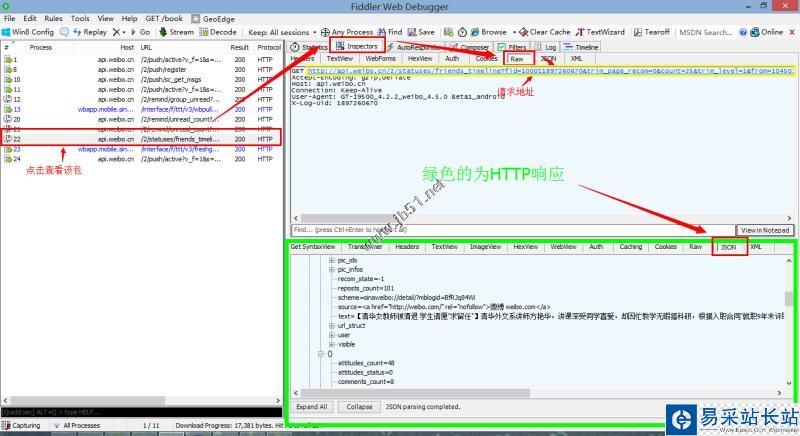This screenshot has height=436, width=800.
Task: Collapse the {} JSON object node
Action: coord(321,353)
